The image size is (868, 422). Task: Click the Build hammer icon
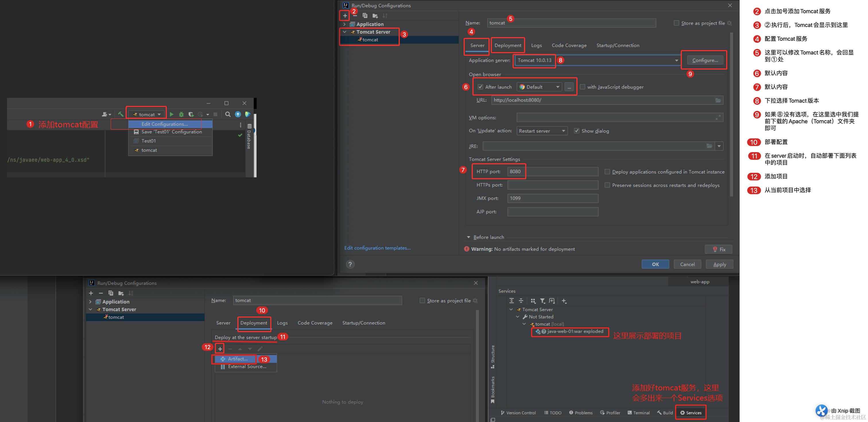(x=121, y=114)
